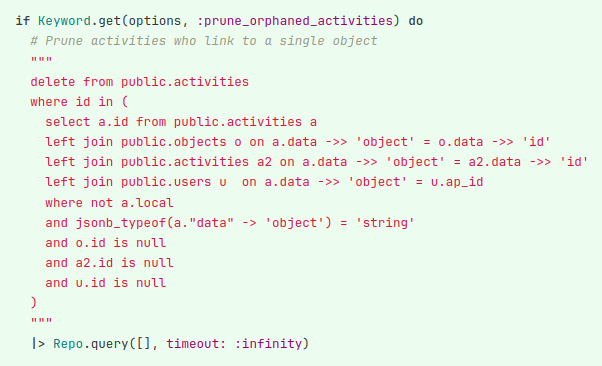Click public.objects in the first left join

174,142
